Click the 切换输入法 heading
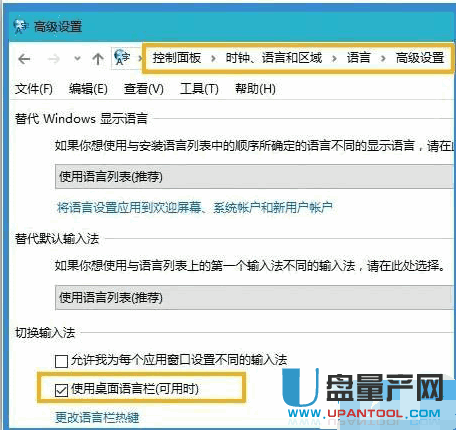Image resolution: width=456 pixels, height=430 pixels. pos(45,332)
